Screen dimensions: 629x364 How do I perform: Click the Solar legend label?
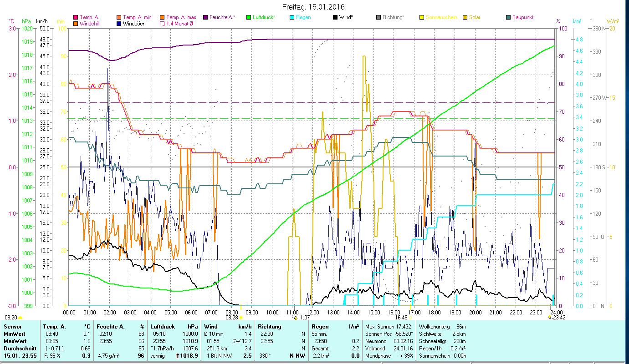pyautogui.click(x=475, y=17)
